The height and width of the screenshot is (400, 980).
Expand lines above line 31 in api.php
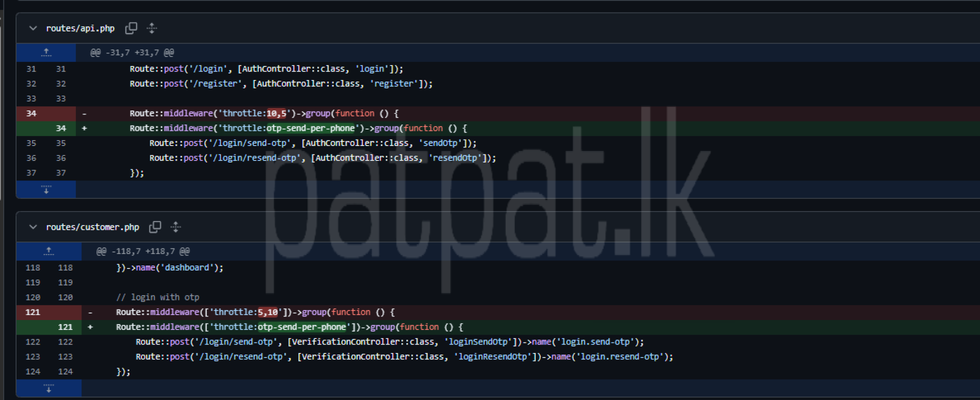click(x=46, y=52)
